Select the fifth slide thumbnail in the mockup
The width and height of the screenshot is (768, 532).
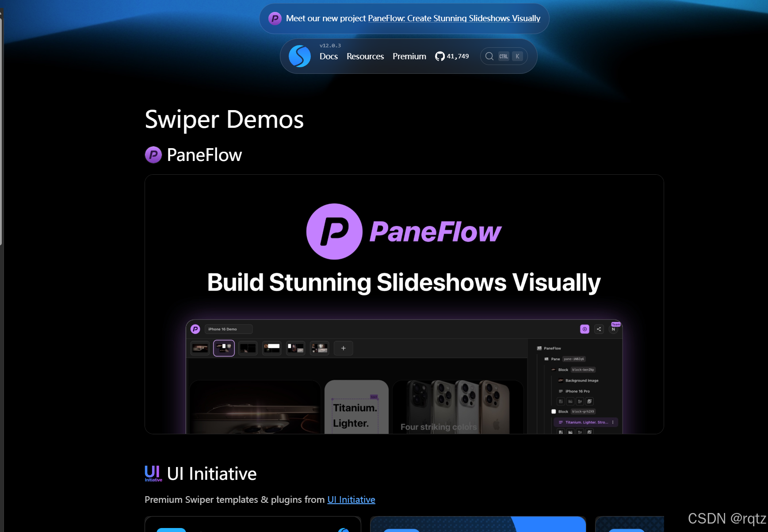pyautogui.click(x=295, y=348)
